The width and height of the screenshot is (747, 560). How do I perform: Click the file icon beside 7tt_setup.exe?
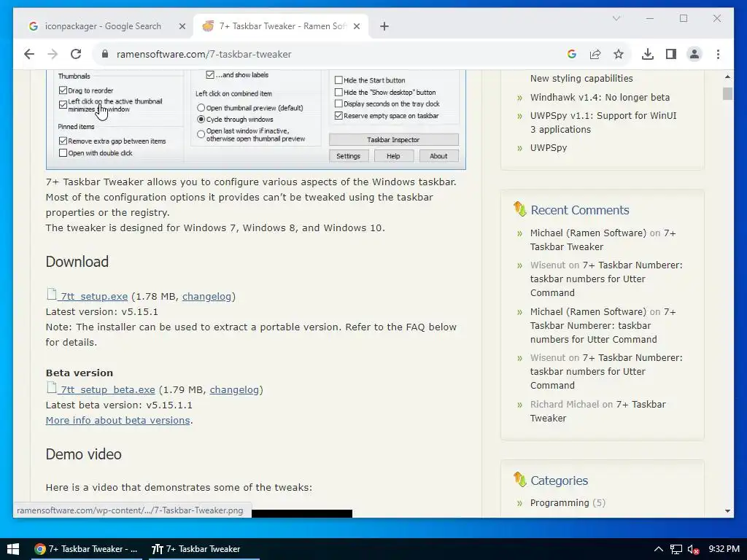tap(52, 295)
